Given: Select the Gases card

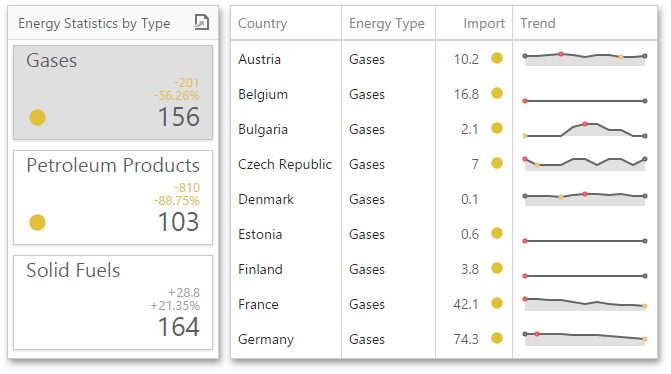Looking at the screenshot, I should click(113, 92).
